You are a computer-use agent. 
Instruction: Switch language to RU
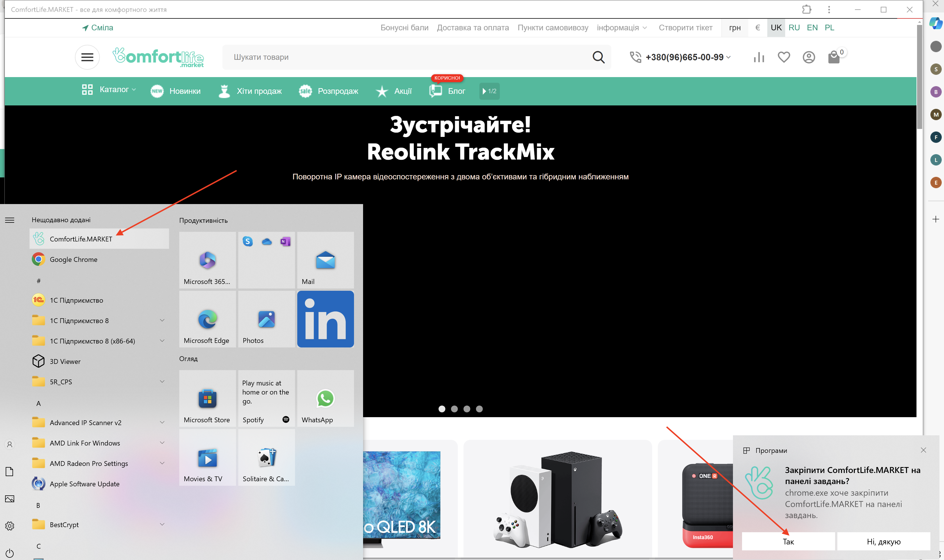pyautogui.click(x=794, y=27)
